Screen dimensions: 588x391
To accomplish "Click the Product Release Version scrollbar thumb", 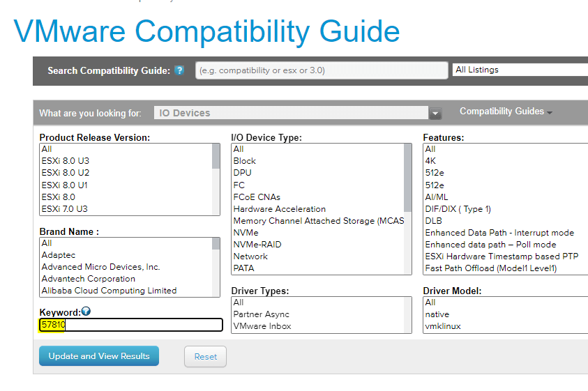I will pos(216,156).
